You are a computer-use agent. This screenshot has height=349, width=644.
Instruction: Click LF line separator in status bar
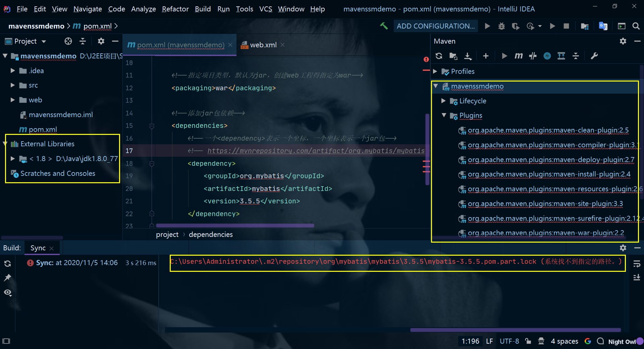pyautogui.click(x=489, y=341)
